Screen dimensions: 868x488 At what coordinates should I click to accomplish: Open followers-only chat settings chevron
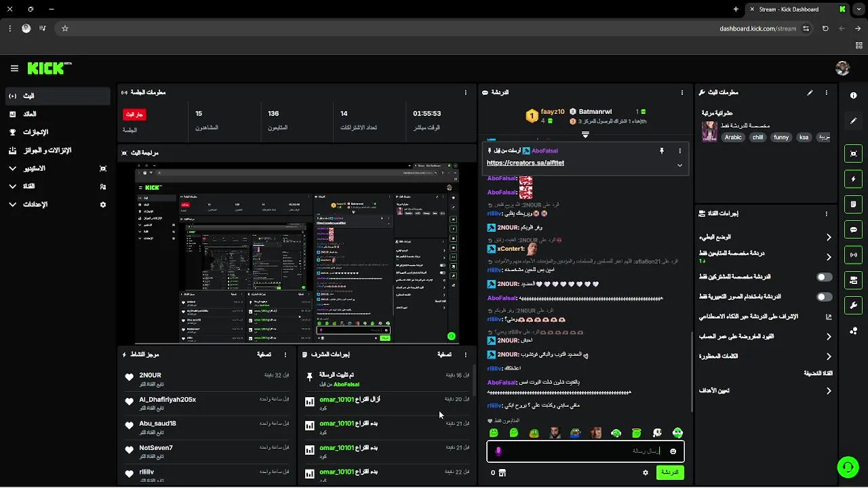click(829, 257)
